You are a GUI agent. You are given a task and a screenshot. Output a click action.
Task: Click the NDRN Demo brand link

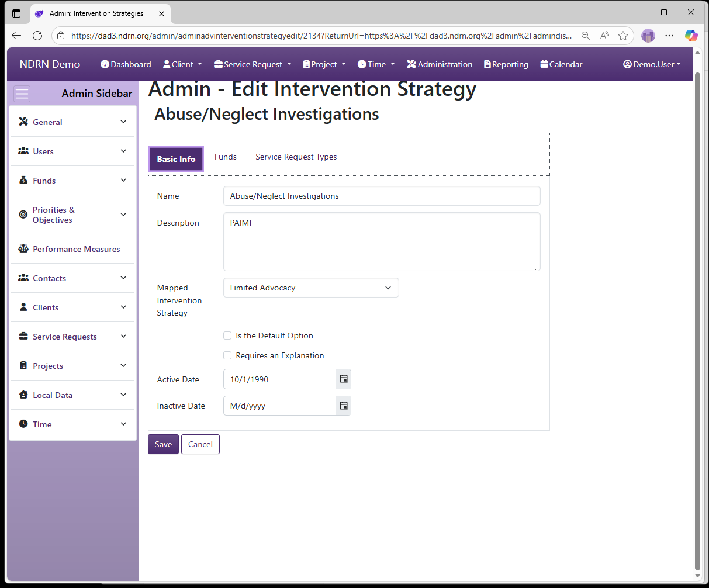[50, 64]
